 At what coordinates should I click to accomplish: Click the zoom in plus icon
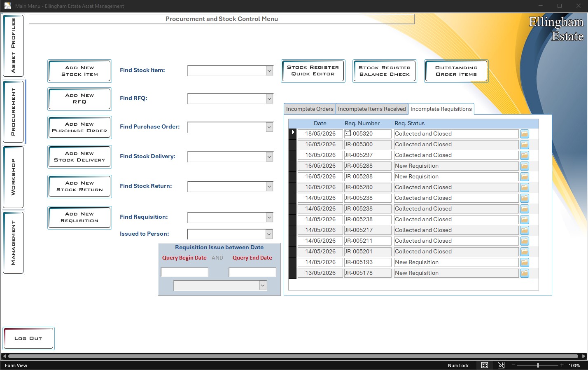click(x=562, y=365)
